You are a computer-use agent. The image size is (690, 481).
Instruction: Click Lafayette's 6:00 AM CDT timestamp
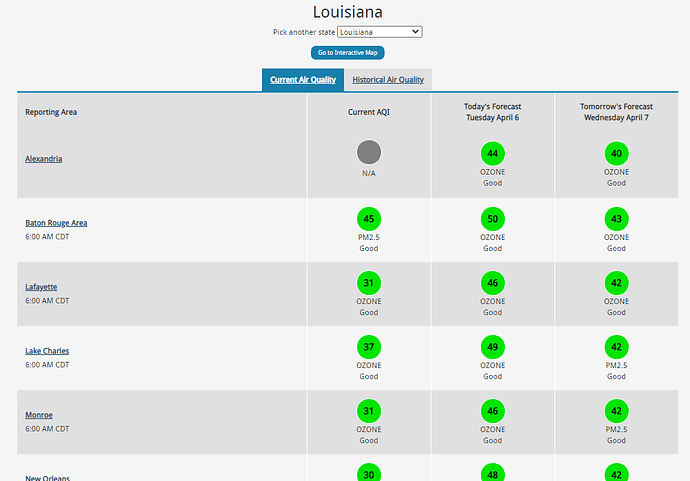pyautogui.click(x=47, y=301)
